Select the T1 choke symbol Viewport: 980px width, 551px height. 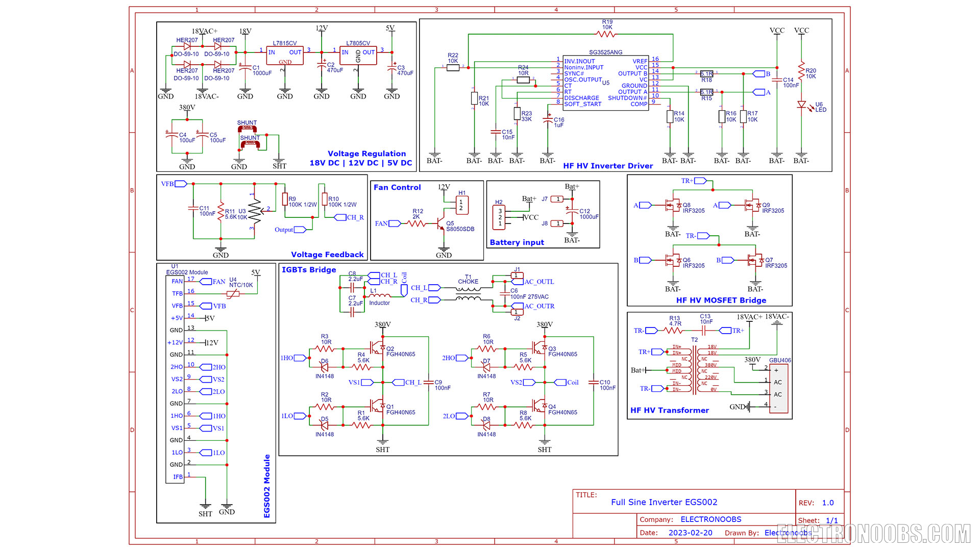[468, 294]
